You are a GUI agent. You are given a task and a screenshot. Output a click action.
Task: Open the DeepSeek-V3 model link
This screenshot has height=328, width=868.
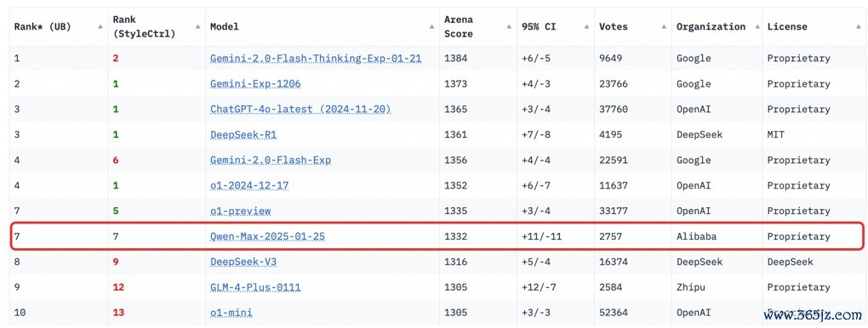coord(243,263)
